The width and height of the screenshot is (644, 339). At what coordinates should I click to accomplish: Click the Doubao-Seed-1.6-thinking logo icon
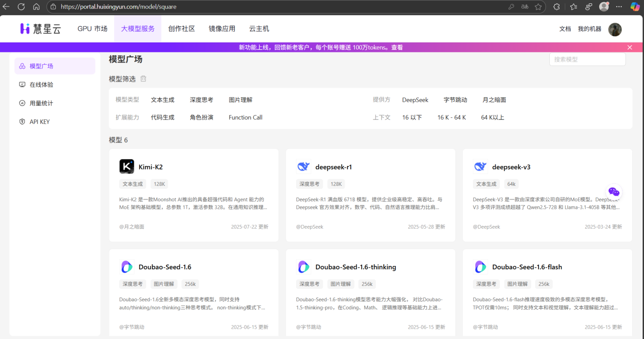pyautogui.click(x=304, y=267)
